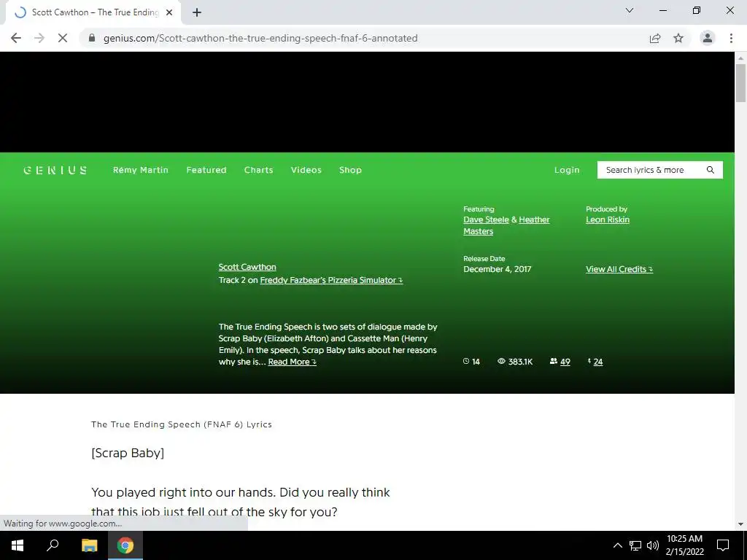Expand View All Credits
The width and height of the screenshot is (747, 560).
pos(619,269)
